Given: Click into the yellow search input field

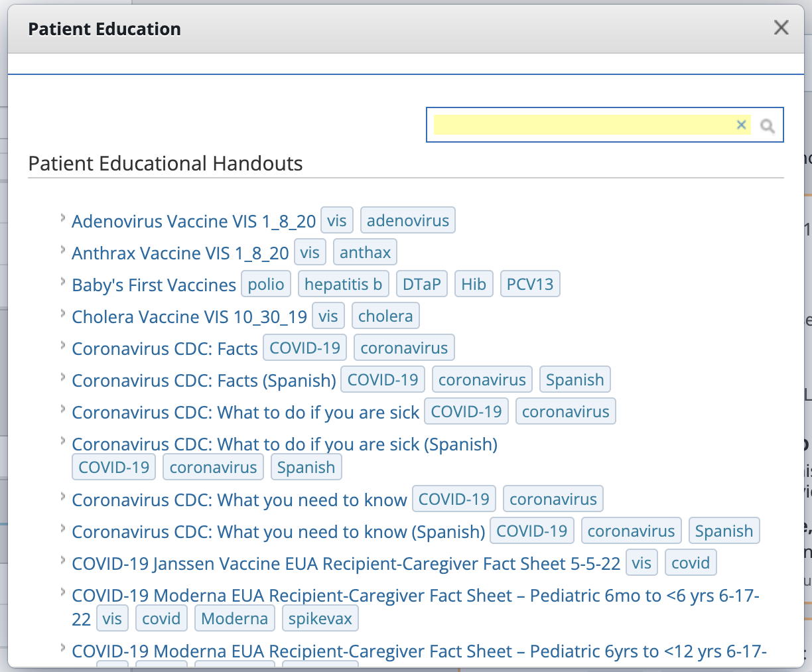Looking at the screenshot, I should tap(584, 124).
